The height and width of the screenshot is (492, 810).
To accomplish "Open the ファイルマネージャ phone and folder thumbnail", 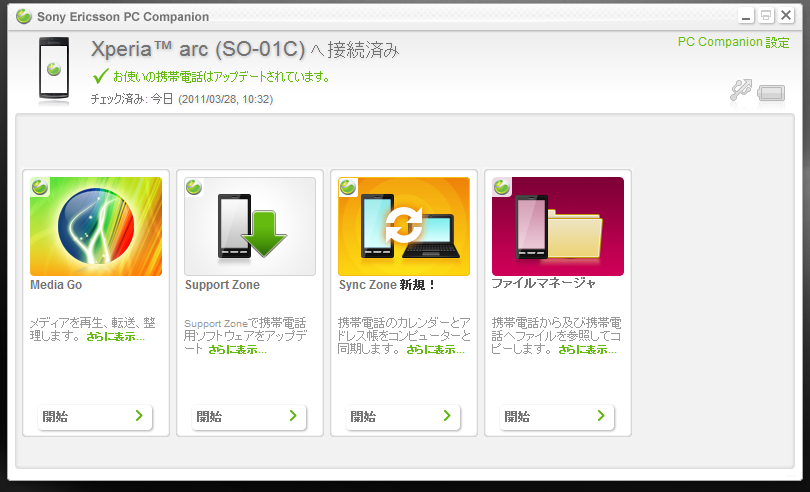I will [x=558, y=226].
